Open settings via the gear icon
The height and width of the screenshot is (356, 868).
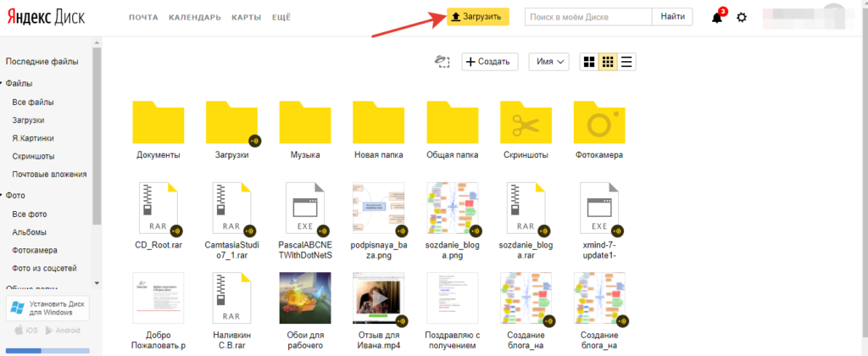pyautogui.click(x=742, y=17)
